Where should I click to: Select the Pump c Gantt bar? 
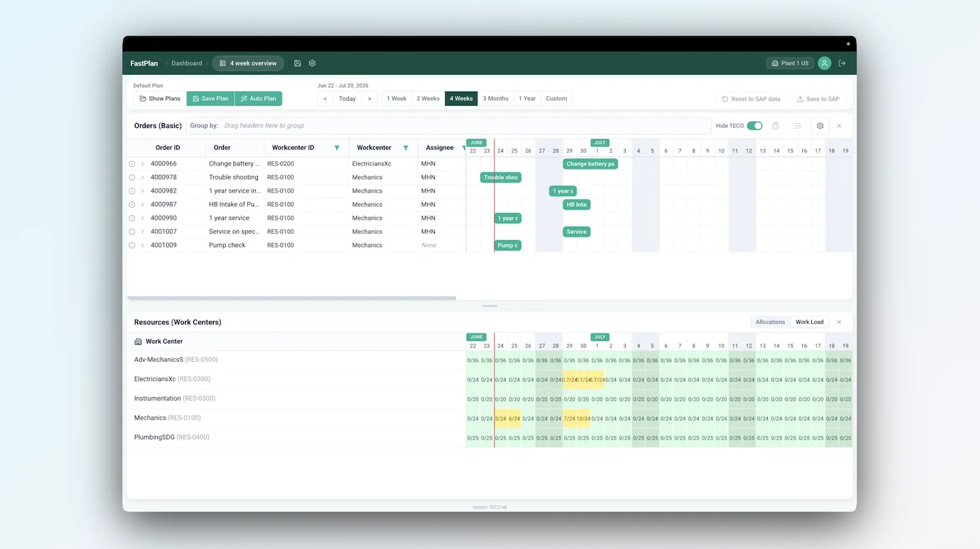(x=508, y=246)
